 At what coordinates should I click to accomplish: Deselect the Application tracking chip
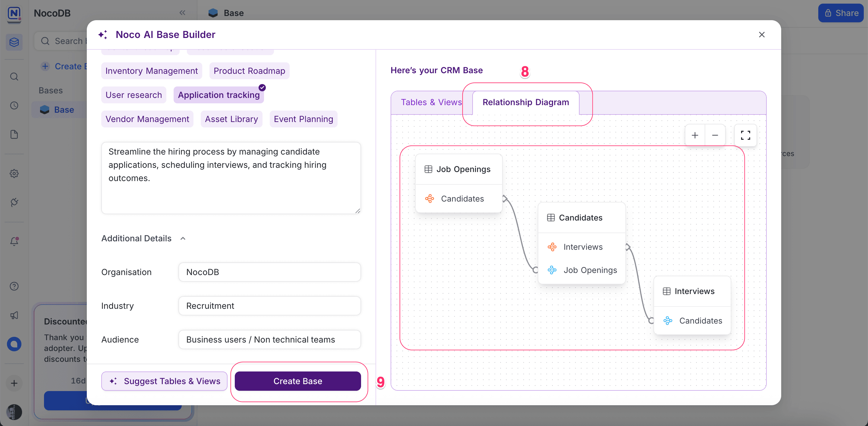tap(219, 95)
